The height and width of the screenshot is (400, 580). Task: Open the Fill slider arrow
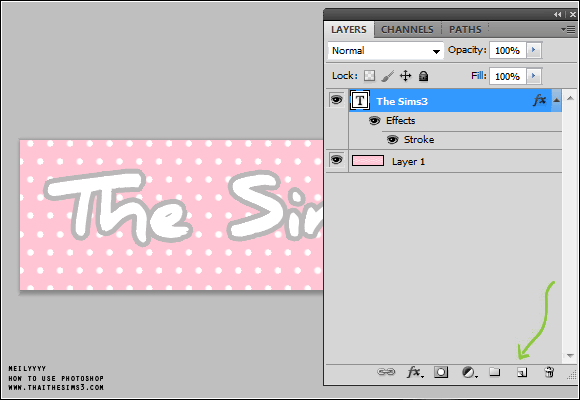(x=534, y=76)
